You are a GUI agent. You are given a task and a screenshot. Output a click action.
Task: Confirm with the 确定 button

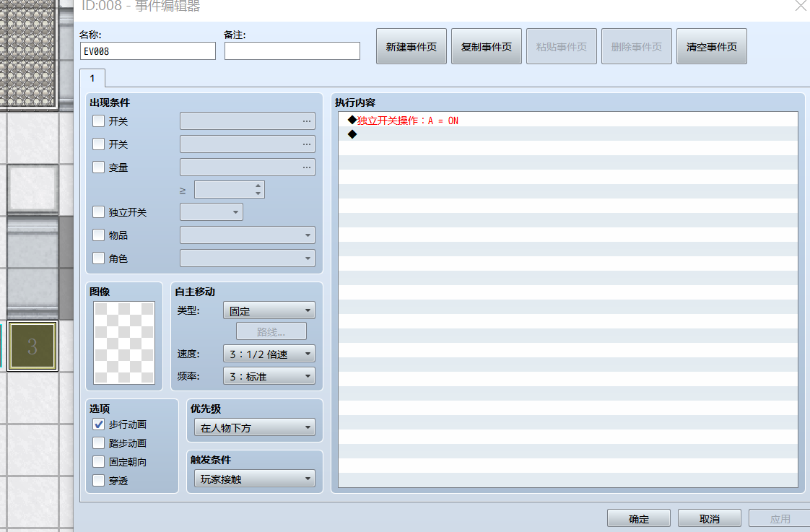point(638,518)
